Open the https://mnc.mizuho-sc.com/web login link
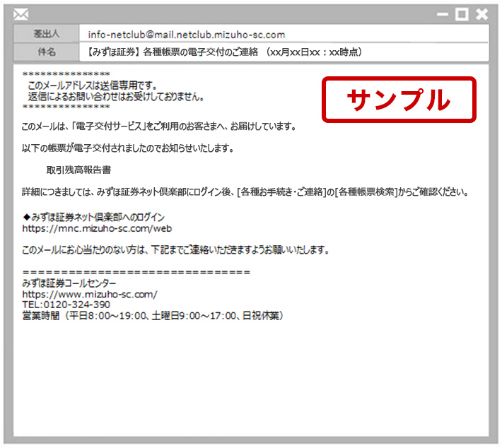 coord(97,228)
